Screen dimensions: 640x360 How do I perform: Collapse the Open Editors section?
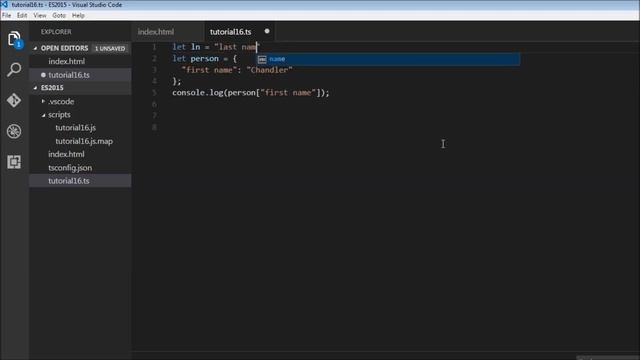(x=35, y=48)
